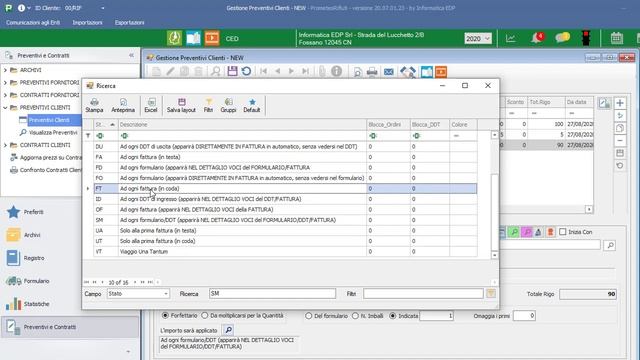Click the orange video icon next to CED
Image resolution: width=640 pixels, height=360 pixels.
(212, 38)
